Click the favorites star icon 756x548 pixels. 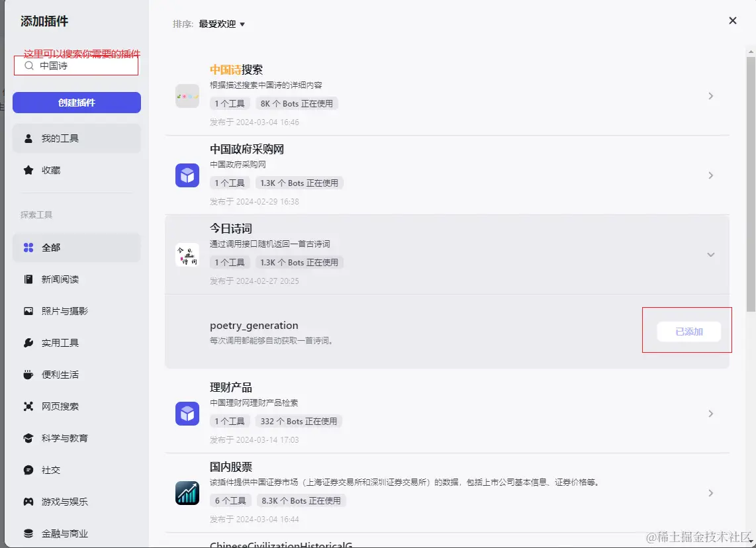pos(28,170)
